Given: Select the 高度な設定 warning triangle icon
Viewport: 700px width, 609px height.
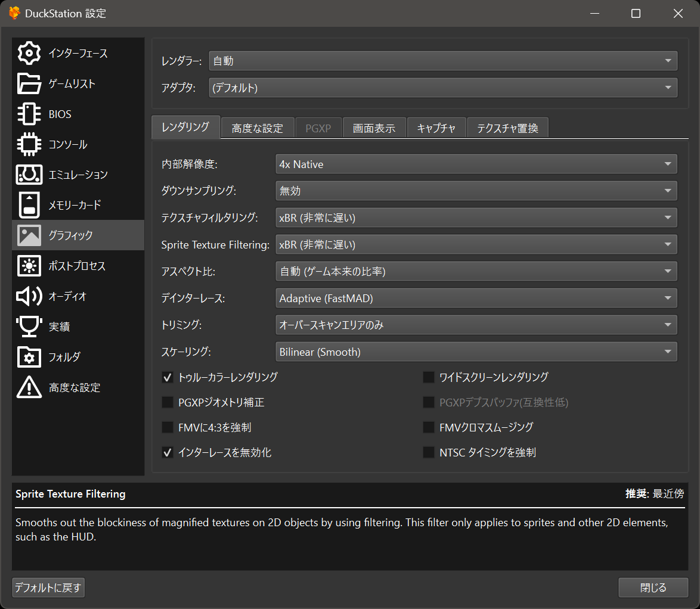Looking at the screenshot, I should pos(29,387).
